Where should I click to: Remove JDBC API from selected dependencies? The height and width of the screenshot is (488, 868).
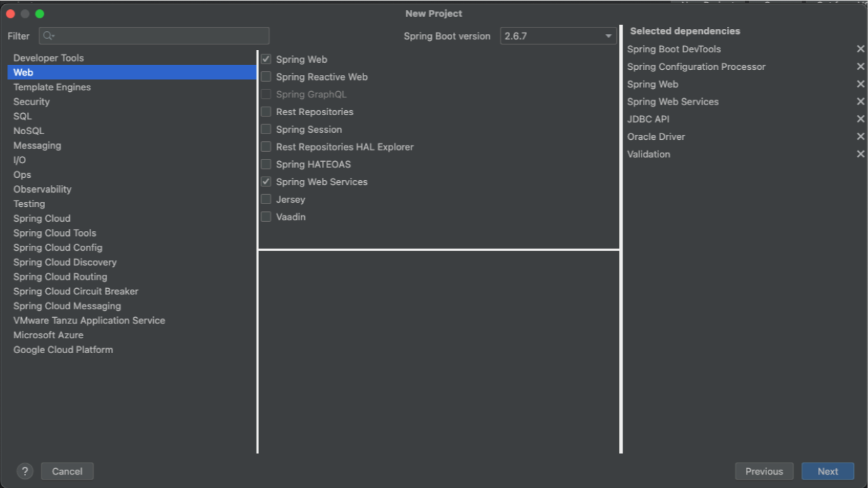pos(860,119)
